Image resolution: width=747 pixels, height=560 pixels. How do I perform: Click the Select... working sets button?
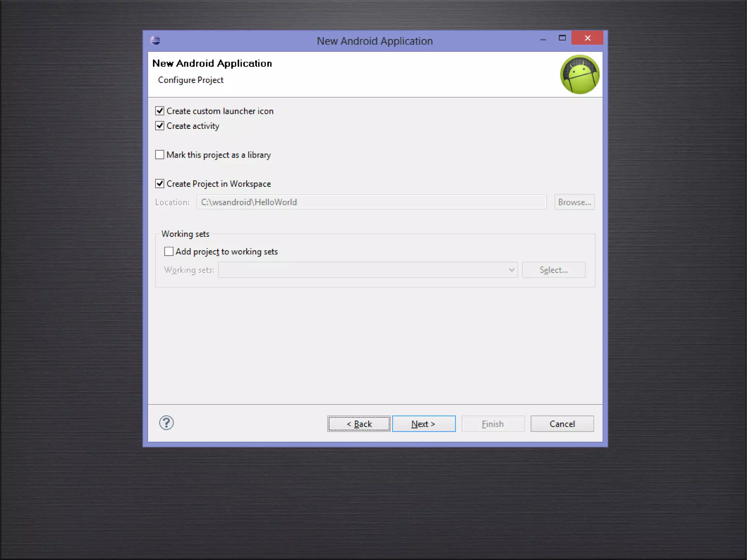tap(553, 270)
